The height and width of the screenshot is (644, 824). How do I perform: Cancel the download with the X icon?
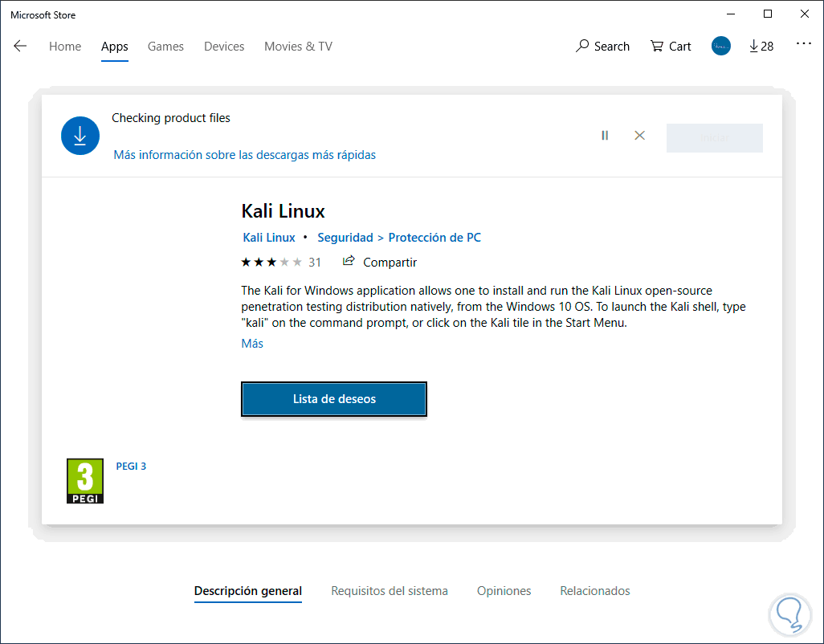(x=639, y=136)
